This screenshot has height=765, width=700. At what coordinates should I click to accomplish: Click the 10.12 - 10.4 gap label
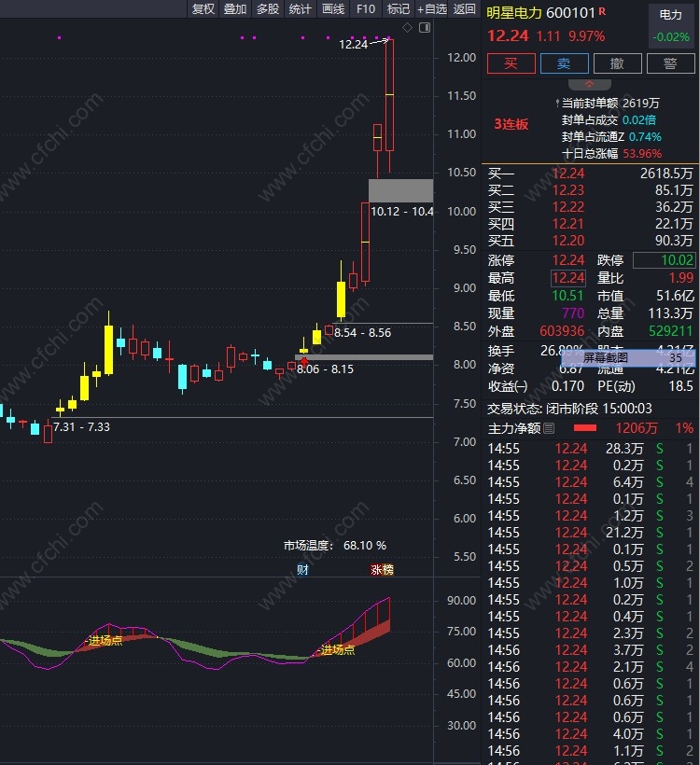coord(401,211)
